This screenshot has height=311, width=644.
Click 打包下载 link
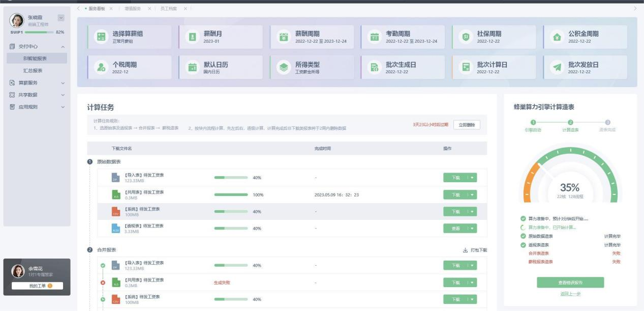pos(475,250)
